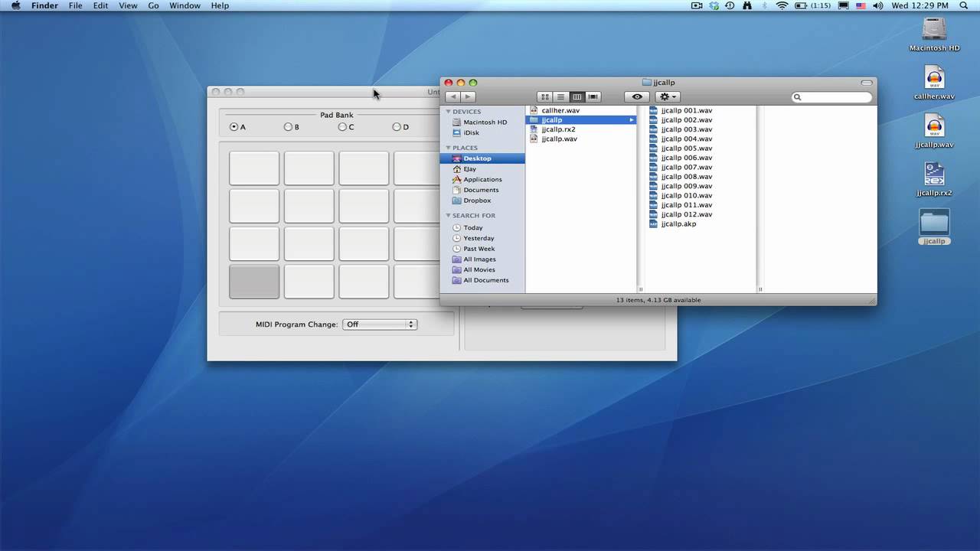980x551 pixels.
Task: Open the Macintosh HD desktop drive icon
Action: (934, 30)
